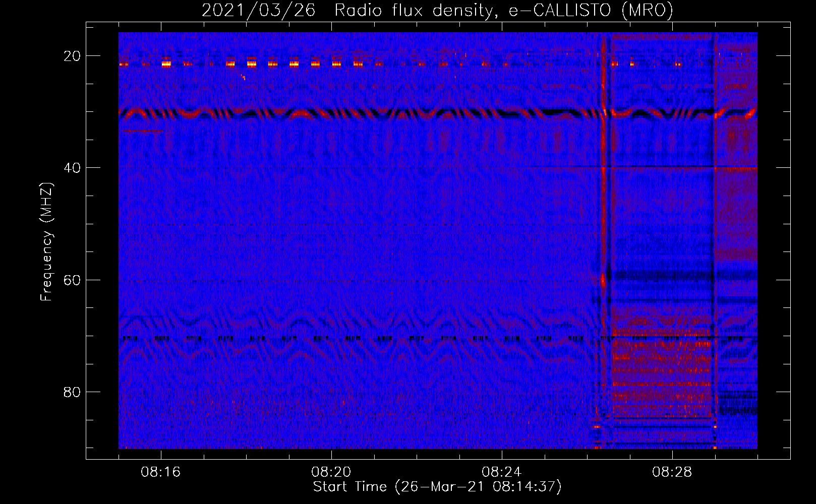Viewport: 816px width, 504px height.
Task: Click the 60 MHz frequency tick label
Action: 72,280
